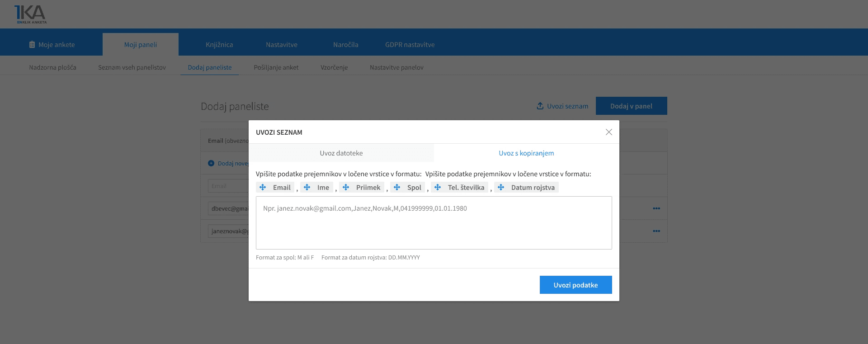Viewport: 868px width, 344px height.
Task: Open Seznam vseh panelistov subtab
Action: click(132, 67)
